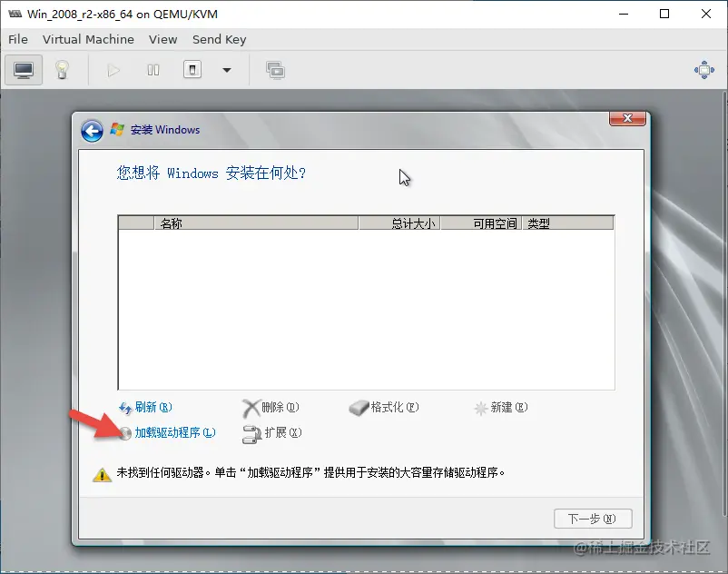Click the refresh arrows icon
This screenshot has height=574, width=728.
(x=125, y=408)
